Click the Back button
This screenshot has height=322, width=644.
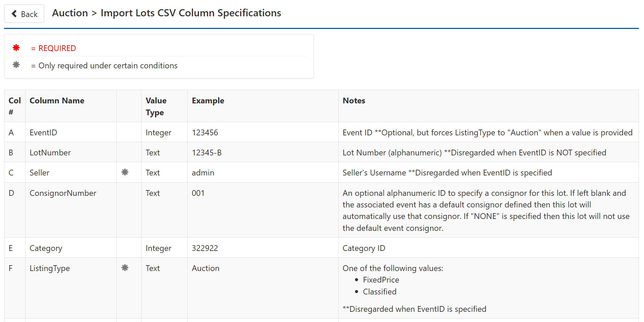24,14
